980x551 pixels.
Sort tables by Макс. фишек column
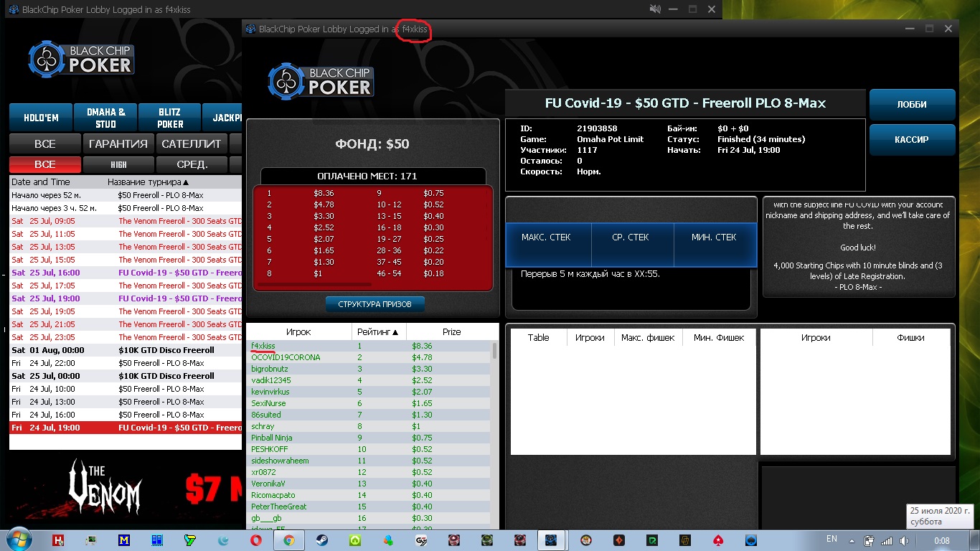click(x=648, y=337)
